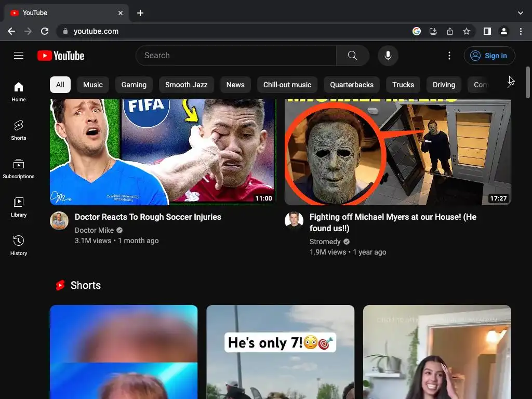532x399 pixels.
Task: Open browser profile icon
Action: pos(504,31)
